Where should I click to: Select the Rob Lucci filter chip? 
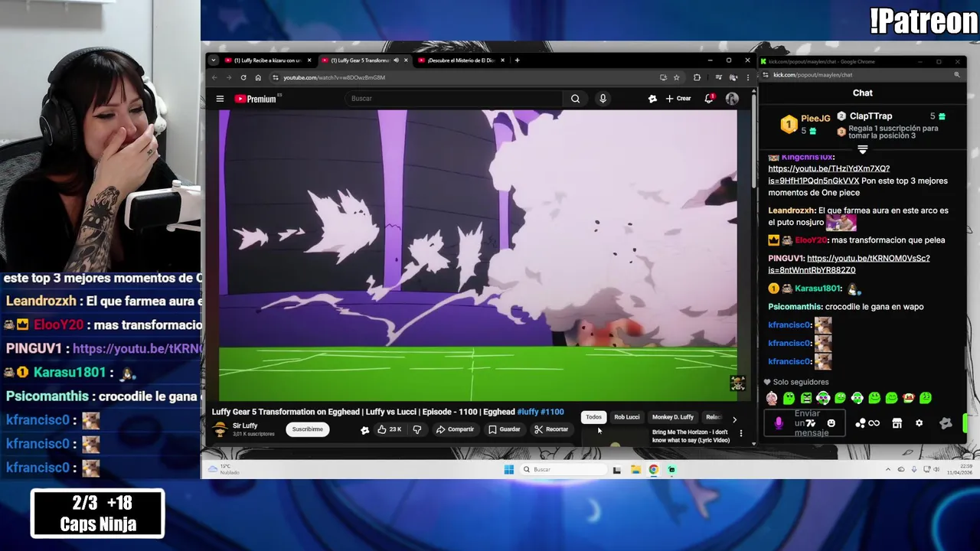pyautogui.click(x=626, y=417)
